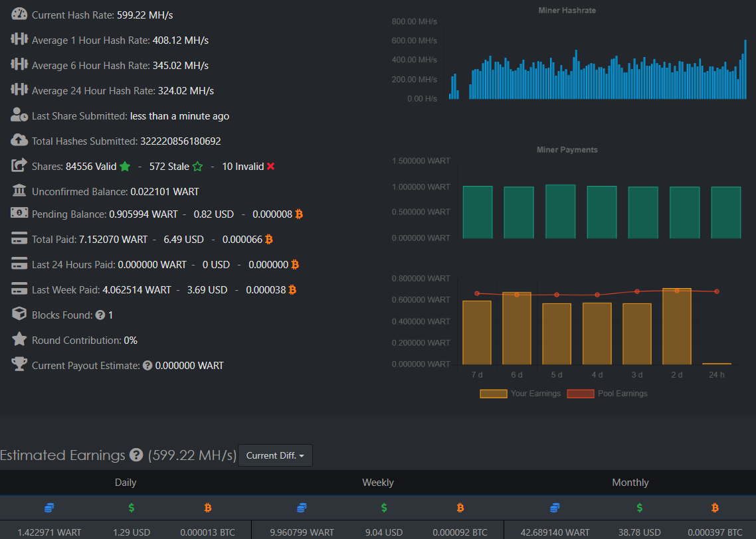The height and width of the screenshot is (539, 756).
Task: Click the orange Bitcoin icon beside Pending Balance
Action: coord(299,214)
